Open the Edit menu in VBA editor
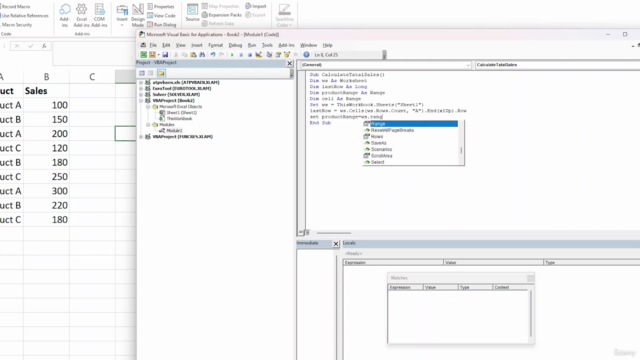640x360 pixels. (x=166, y=45)
